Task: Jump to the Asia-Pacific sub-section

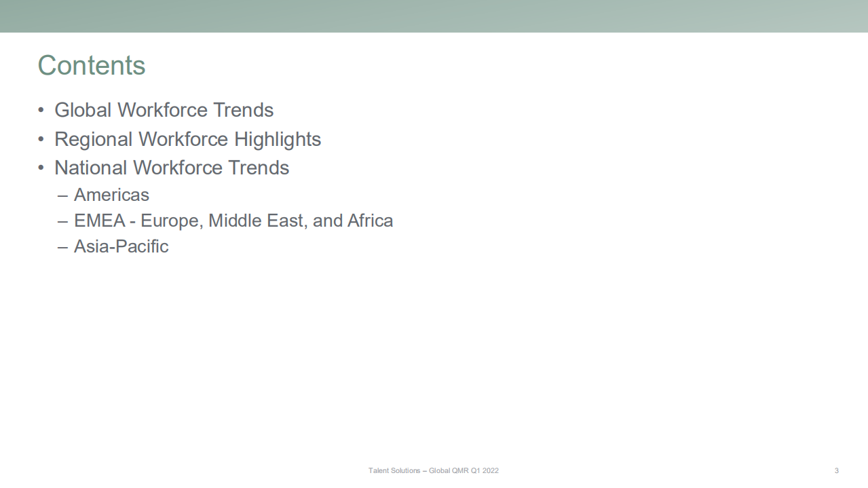Action: tap(121, 246)
